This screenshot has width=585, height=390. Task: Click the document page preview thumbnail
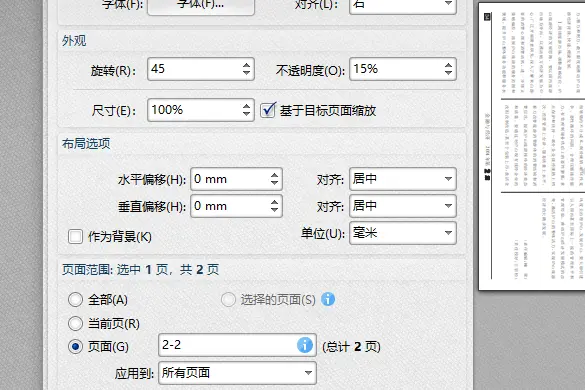coord(532,146)
